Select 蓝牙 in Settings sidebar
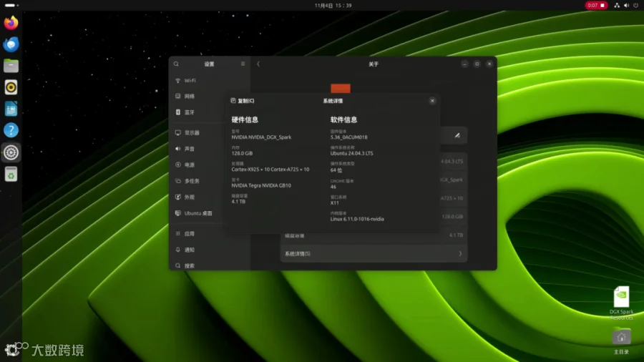Viewport: 644px width, 362px height. [x=210, y=112]
